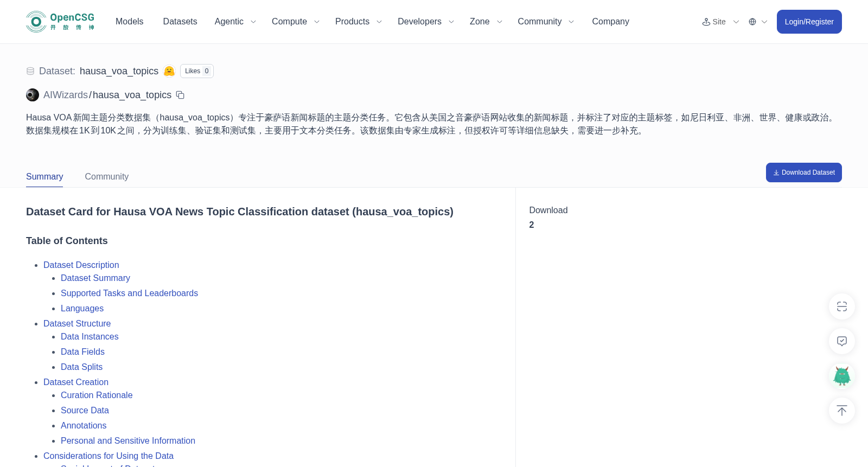Expand the Agentic menu chevron

253,22
